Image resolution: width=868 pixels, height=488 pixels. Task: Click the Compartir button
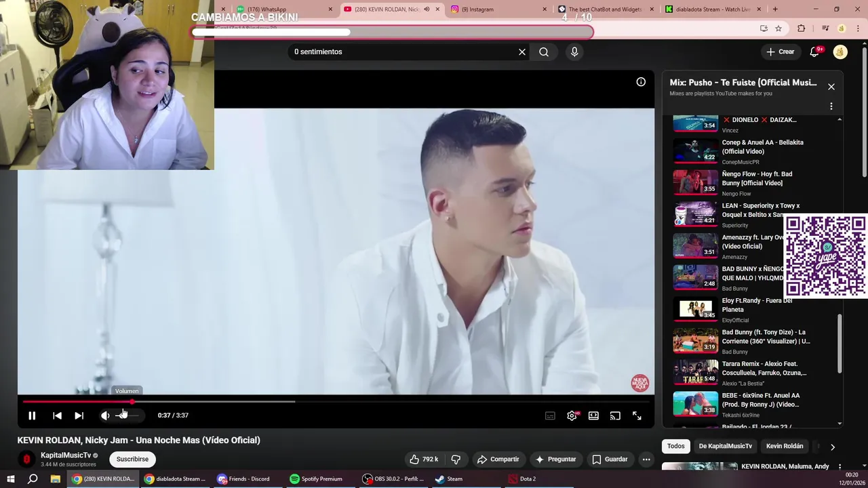click(498, 460)
